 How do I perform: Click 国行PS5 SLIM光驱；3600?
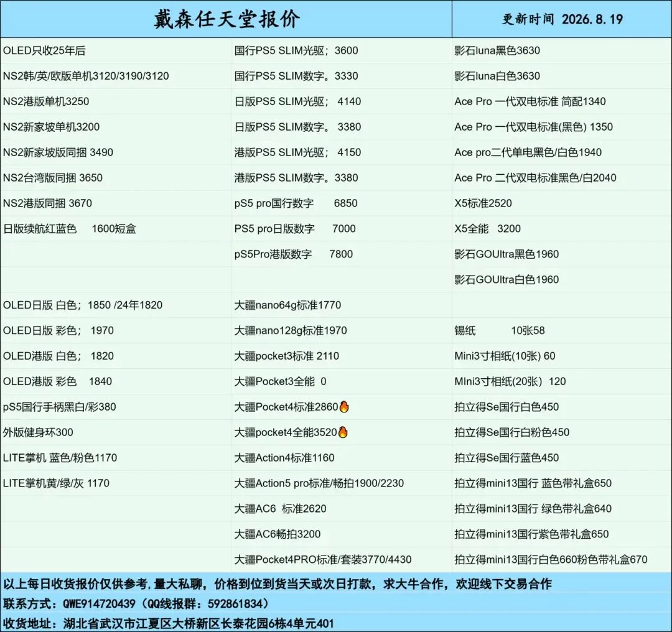[296, 50]
